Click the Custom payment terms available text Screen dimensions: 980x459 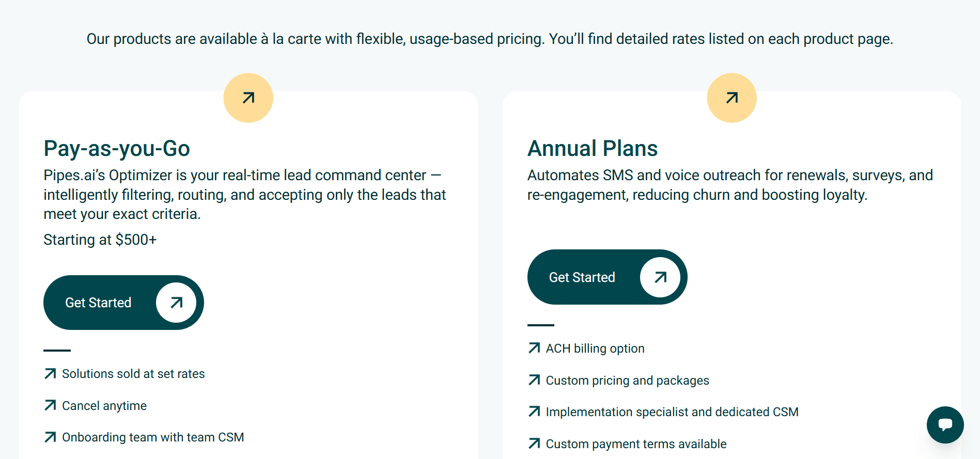tap(636, 444)
